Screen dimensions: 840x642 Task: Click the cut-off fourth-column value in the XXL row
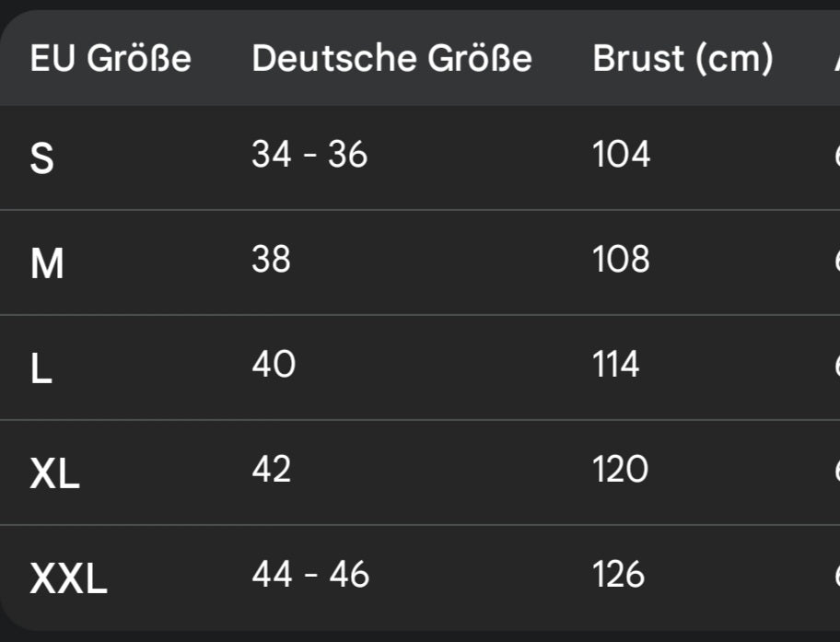[x=835, y=575]
